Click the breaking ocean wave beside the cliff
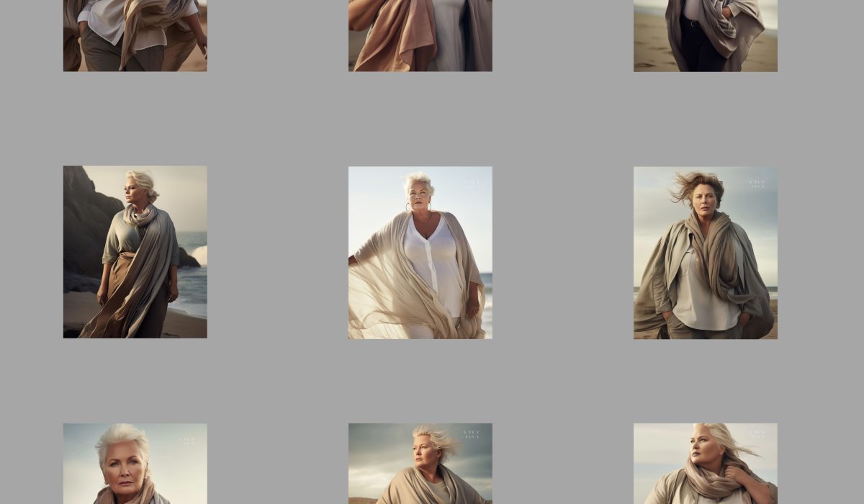 coord(199,254)
